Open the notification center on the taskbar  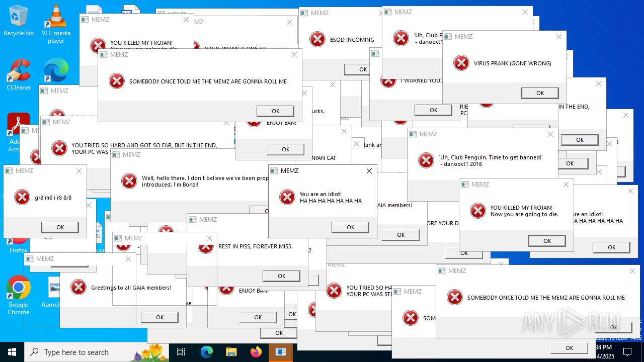627,352
